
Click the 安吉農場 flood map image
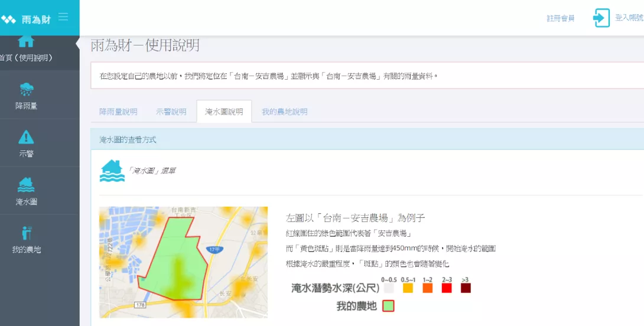(184, 262)
